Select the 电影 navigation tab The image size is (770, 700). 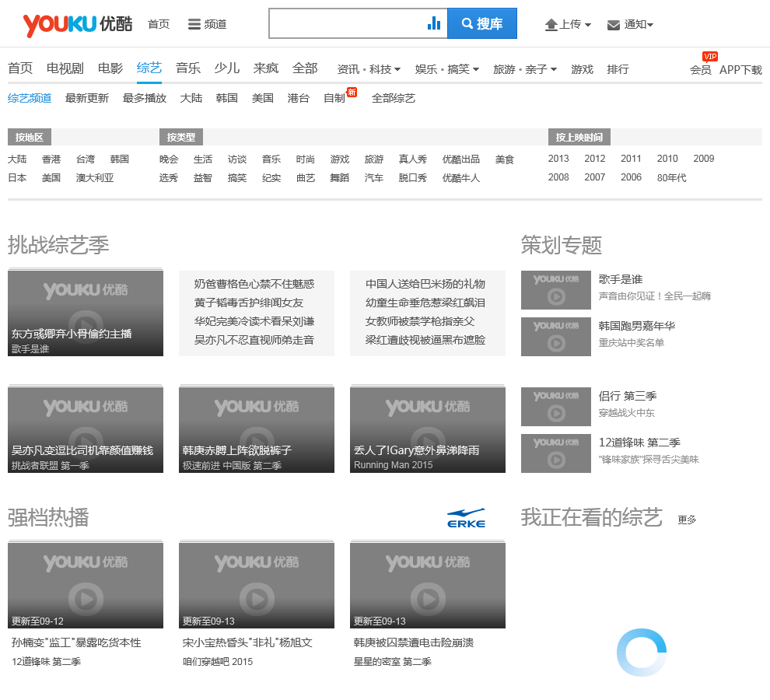point(110,68)
